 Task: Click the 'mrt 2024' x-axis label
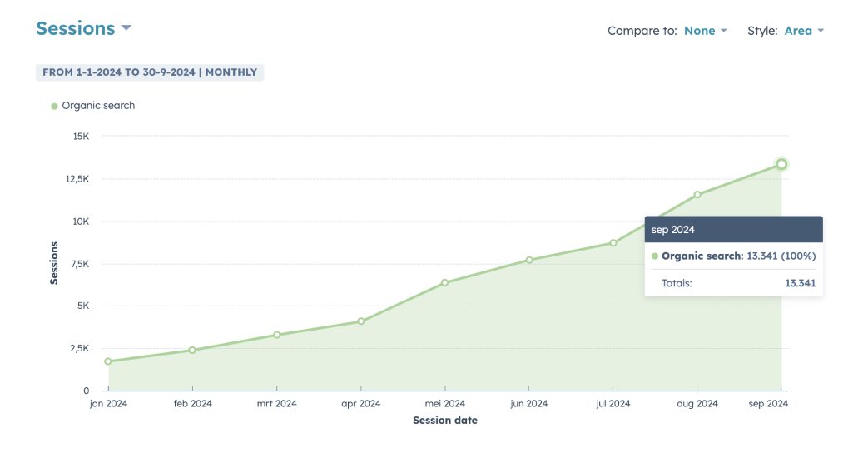coord(277,404)
